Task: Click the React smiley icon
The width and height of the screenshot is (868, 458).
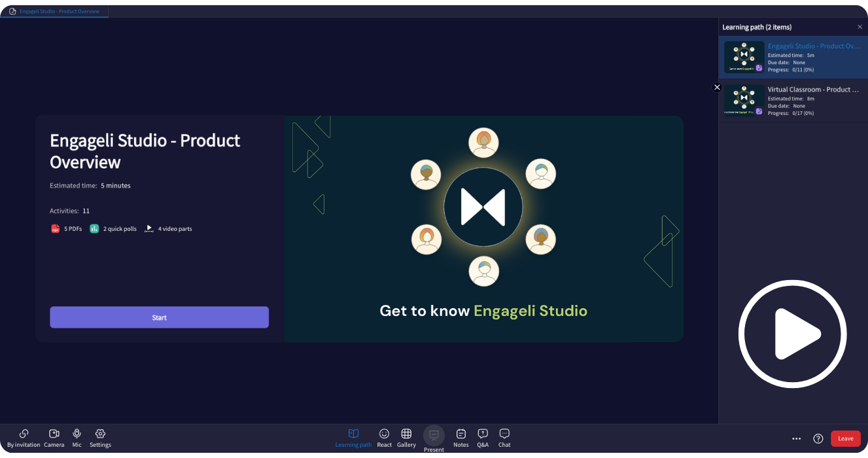Action: coord(384,434)
